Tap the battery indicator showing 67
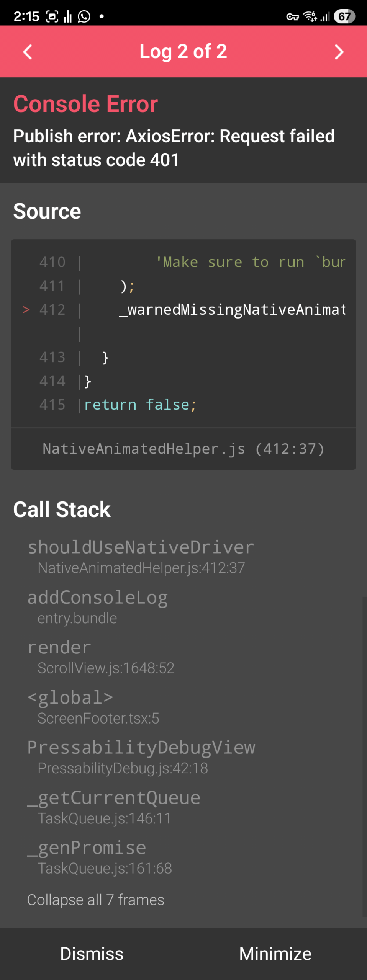 (x=344, y=16)
